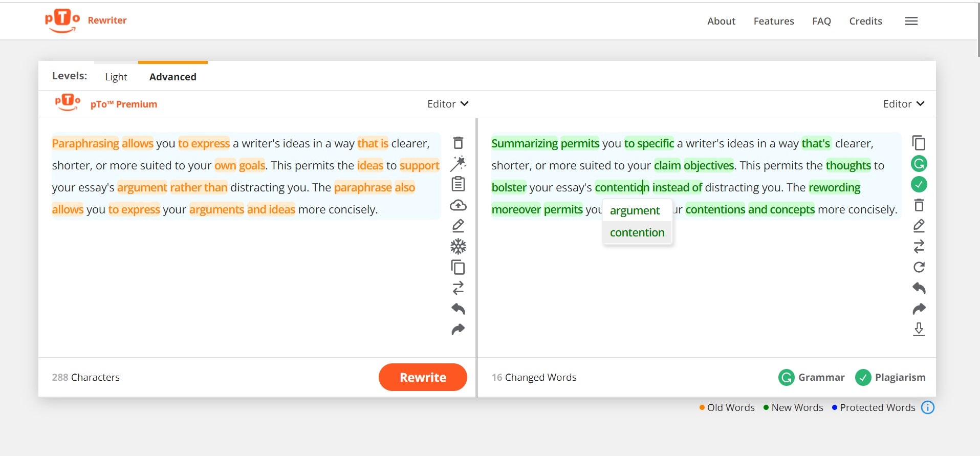
Task: Click the Rewrite button
Action: 423,377
